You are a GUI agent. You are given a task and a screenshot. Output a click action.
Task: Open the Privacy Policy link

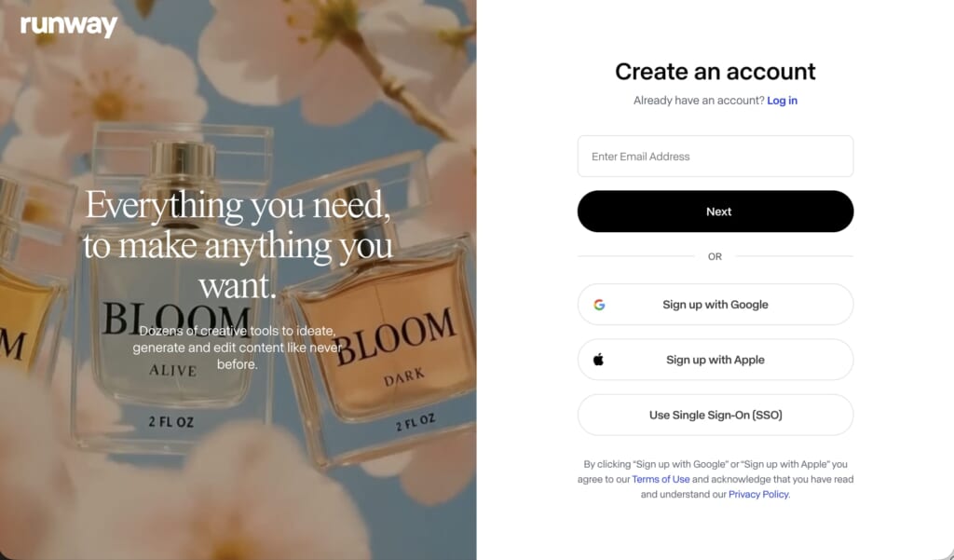[758, 494]
